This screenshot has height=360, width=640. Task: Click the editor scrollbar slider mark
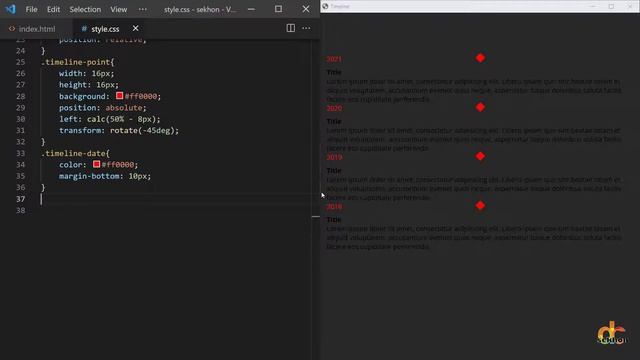(x=316, y=217)
